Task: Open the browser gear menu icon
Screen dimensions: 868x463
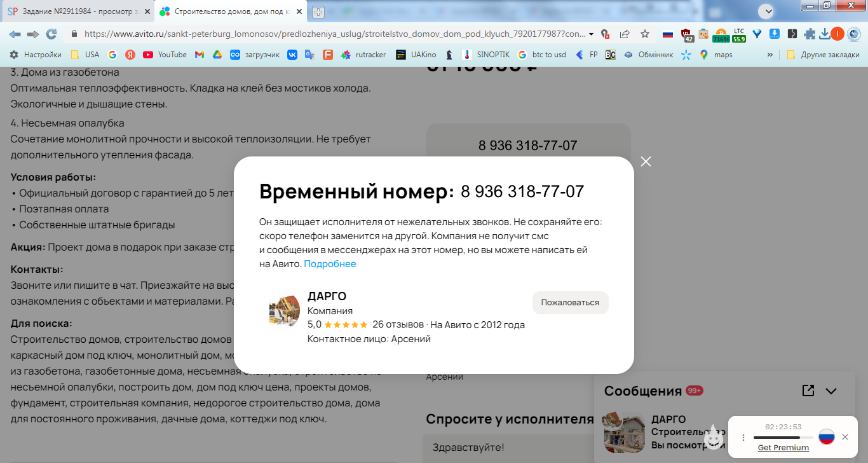Action: pyautogui.click(x=855, y=34)
